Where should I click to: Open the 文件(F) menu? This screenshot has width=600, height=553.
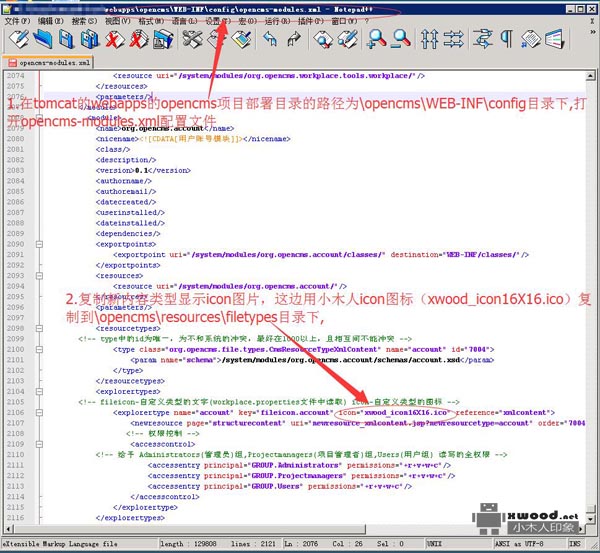[x=17, y=21]
